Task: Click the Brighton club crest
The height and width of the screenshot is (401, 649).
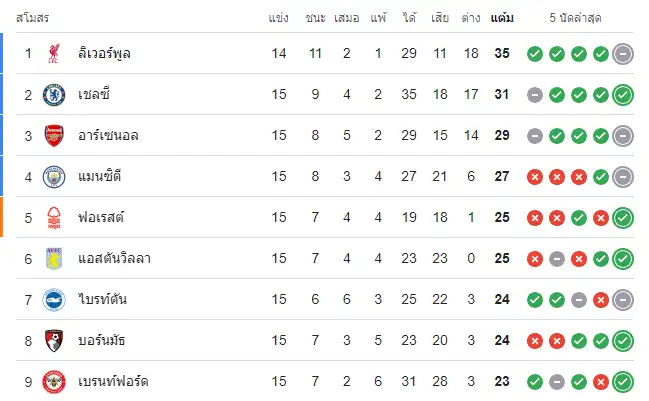Action: 54,300
